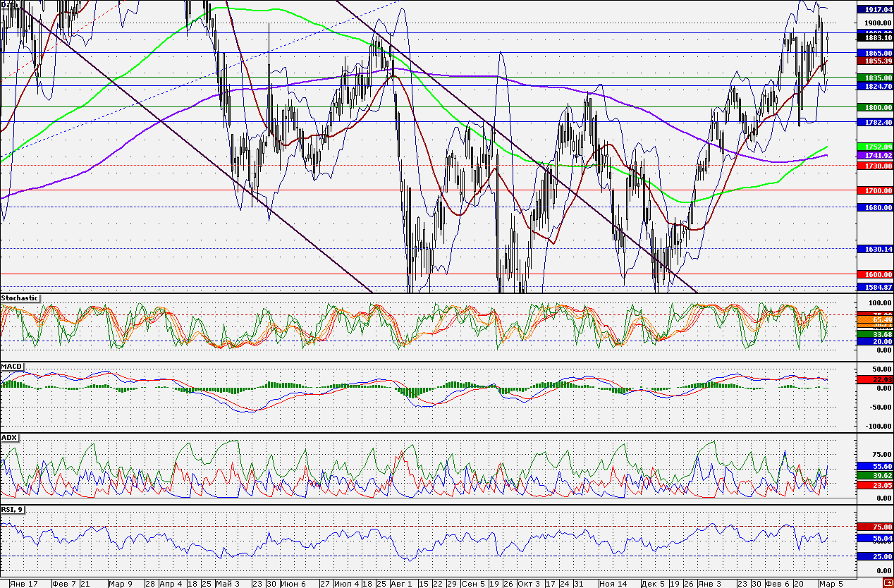The height and width of the screenshot is (588, 894).
Task: Select the RSI, 9 indicator label
Action: [13, 510]
